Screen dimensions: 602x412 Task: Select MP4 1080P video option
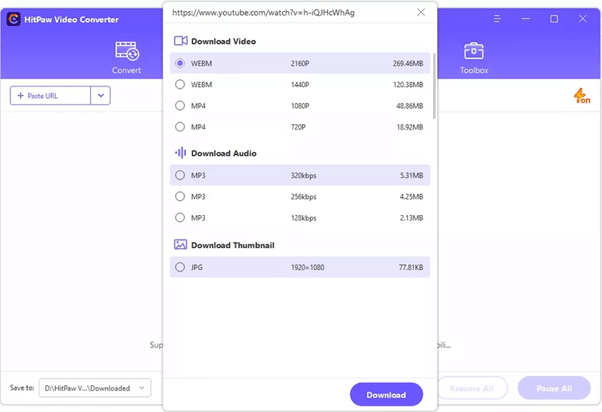tap(180, 106)
